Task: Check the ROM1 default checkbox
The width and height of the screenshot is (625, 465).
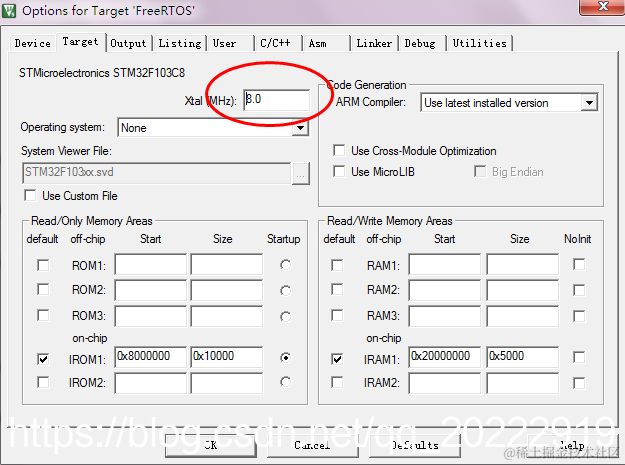Action: 43,265
